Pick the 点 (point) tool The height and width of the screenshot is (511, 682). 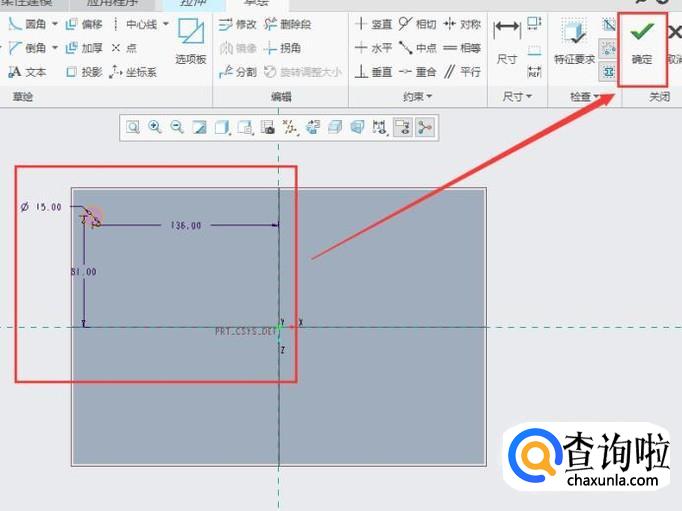[124, 48]
